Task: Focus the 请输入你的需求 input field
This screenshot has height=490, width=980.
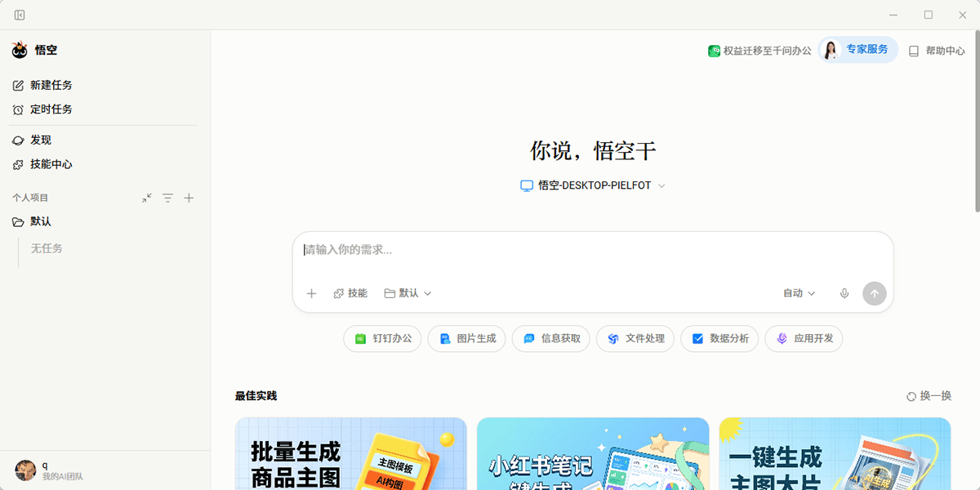Action: 593,250
